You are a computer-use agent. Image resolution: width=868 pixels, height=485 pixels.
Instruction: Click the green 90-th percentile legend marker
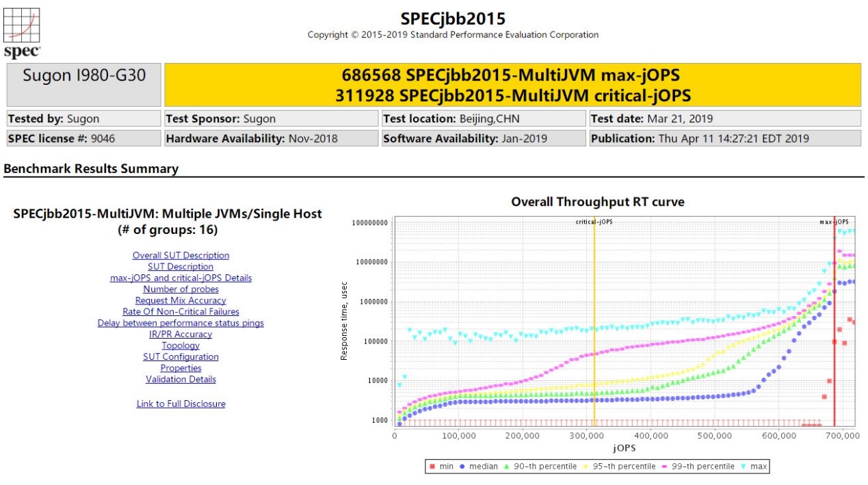click(505, 467)
